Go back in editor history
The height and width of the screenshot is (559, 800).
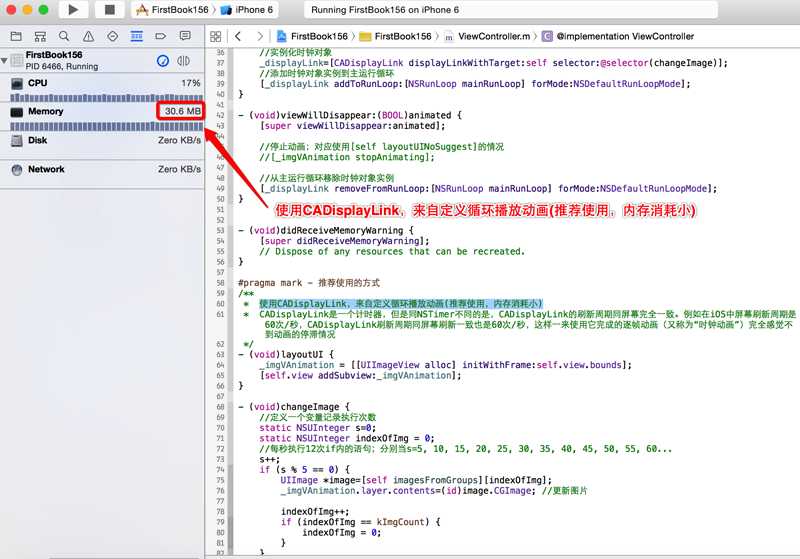[x=238, y=36]
